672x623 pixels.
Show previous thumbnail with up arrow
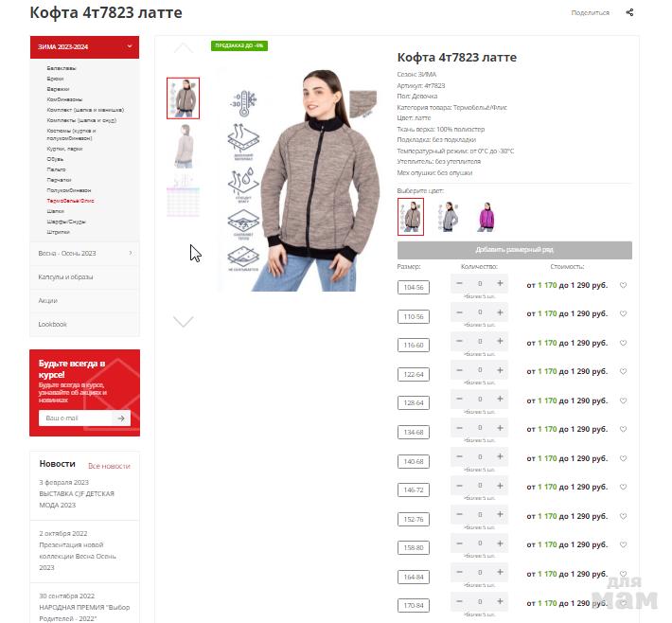pos(184,47)
